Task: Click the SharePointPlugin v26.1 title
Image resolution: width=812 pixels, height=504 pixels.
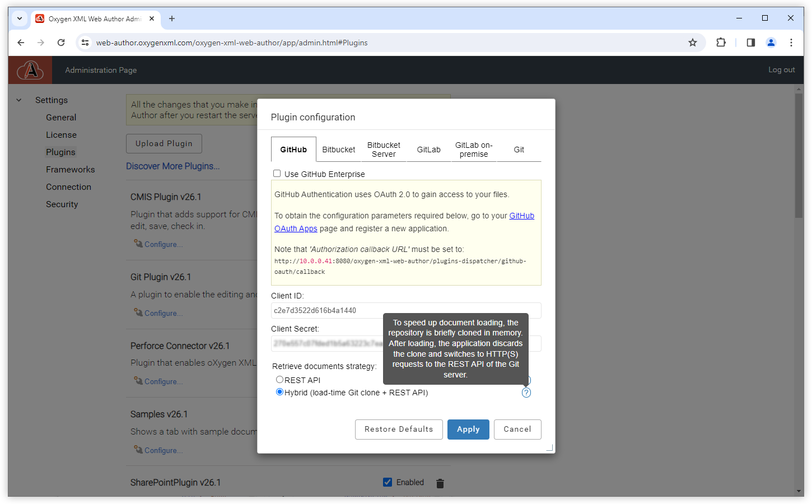Action: coord(175,483)
